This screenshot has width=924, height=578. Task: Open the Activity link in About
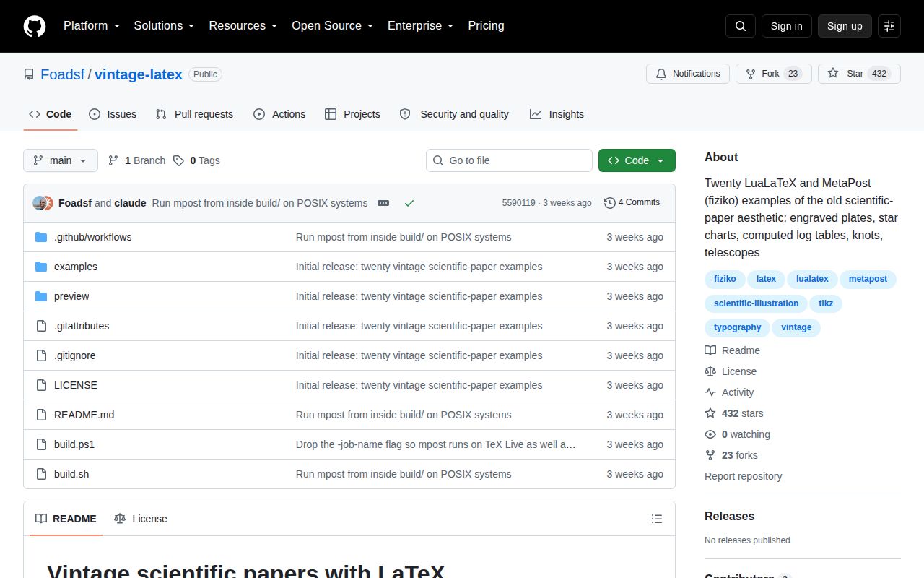click(729, 392)
